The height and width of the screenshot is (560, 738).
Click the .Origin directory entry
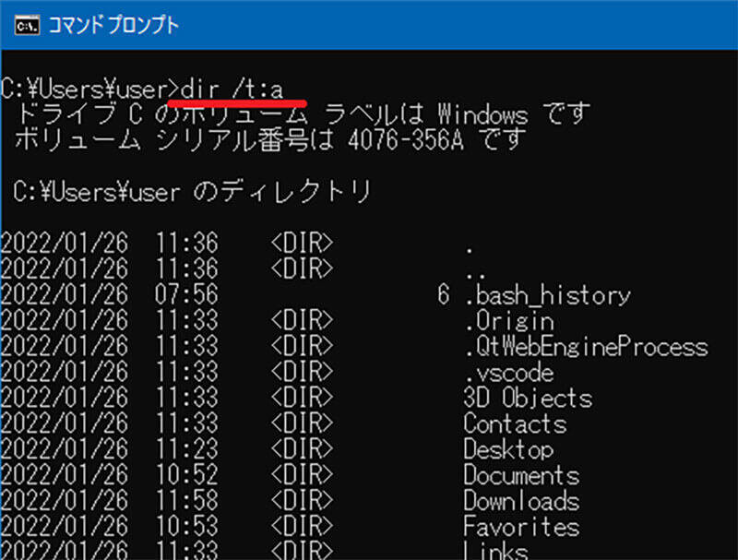click(508, 321)
